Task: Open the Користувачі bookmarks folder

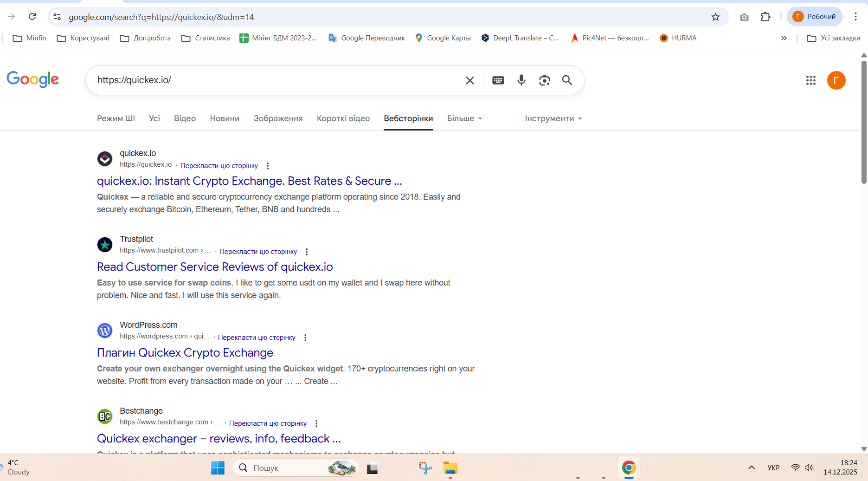Action: click(x=83, y=38)
